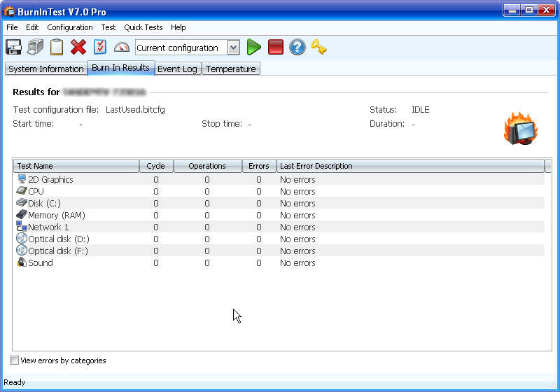This screenshot has height=392, width=560.
Task: Click the Sound speaker icon
Action: coord(22,262)
